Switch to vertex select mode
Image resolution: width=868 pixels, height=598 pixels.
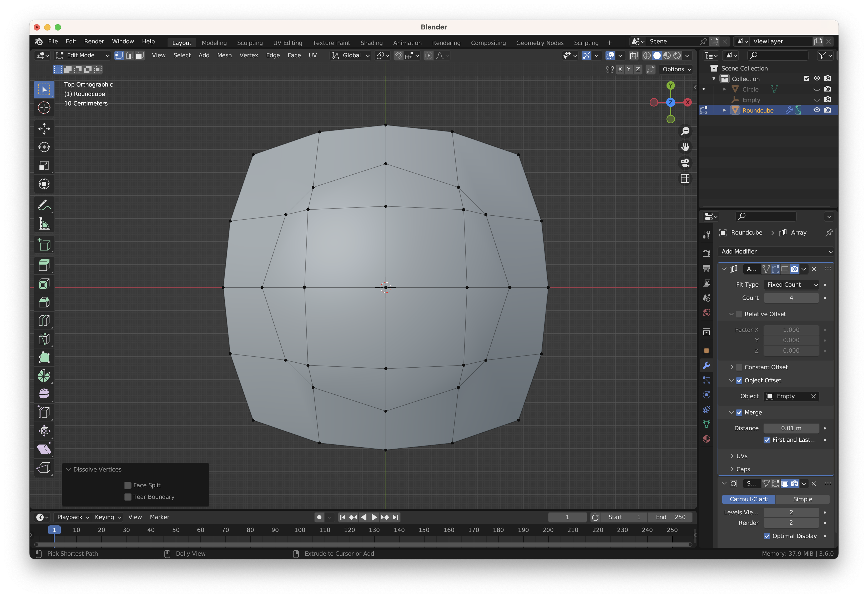[x=119, y=55]
